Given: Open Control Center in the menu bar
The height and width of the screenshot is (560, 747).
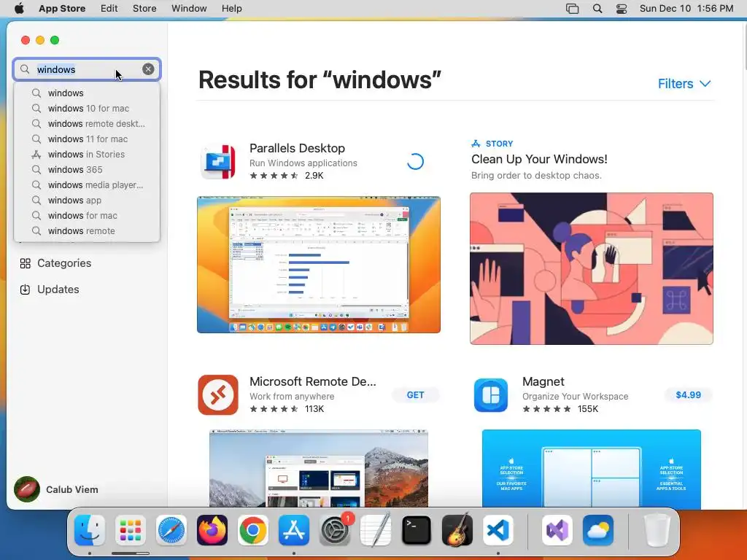Looking at the screenshot, I should click(622, 9).
